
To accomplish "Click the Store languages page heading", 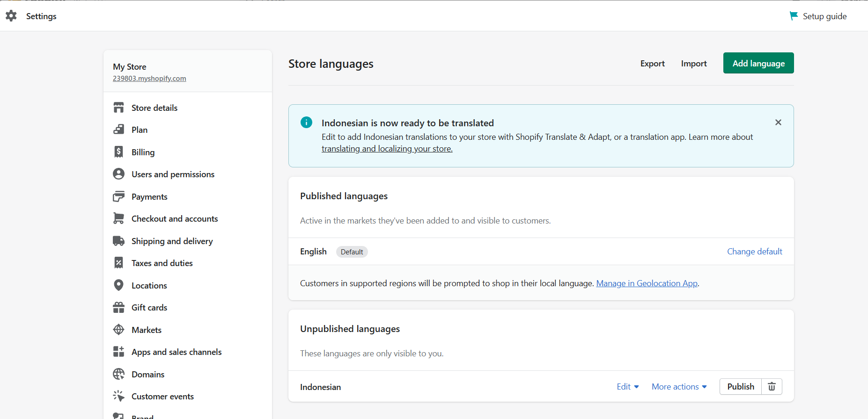I will point(331,64).
